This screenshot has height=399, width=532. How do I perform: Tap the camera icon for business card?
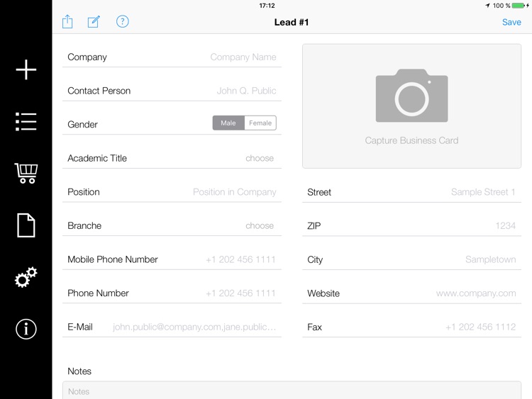(x=411, y=96)
